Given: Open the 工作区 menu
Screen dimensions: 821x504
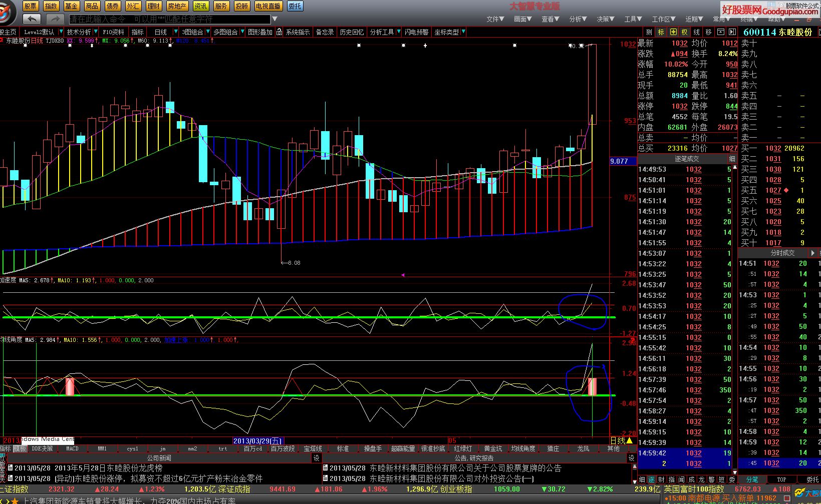Looking at the screenshot, I should tap(664, 19).
